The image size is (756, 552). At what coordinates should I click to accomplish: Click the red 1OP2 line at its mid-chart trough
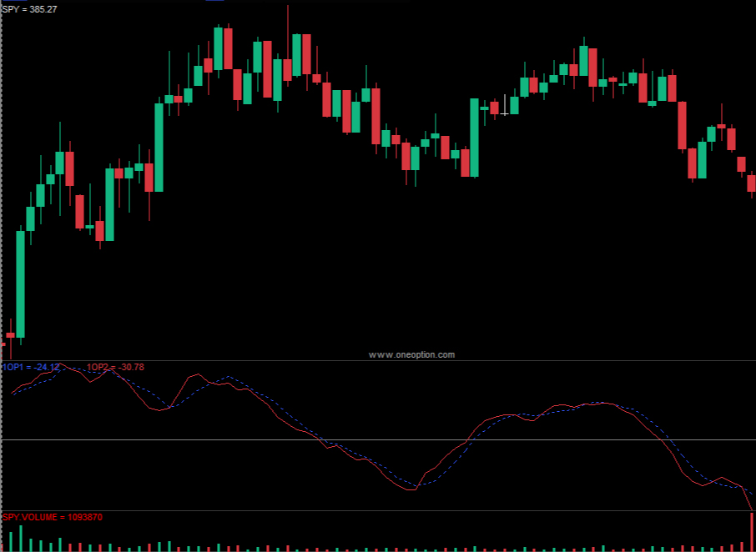[x=411, y=489]
